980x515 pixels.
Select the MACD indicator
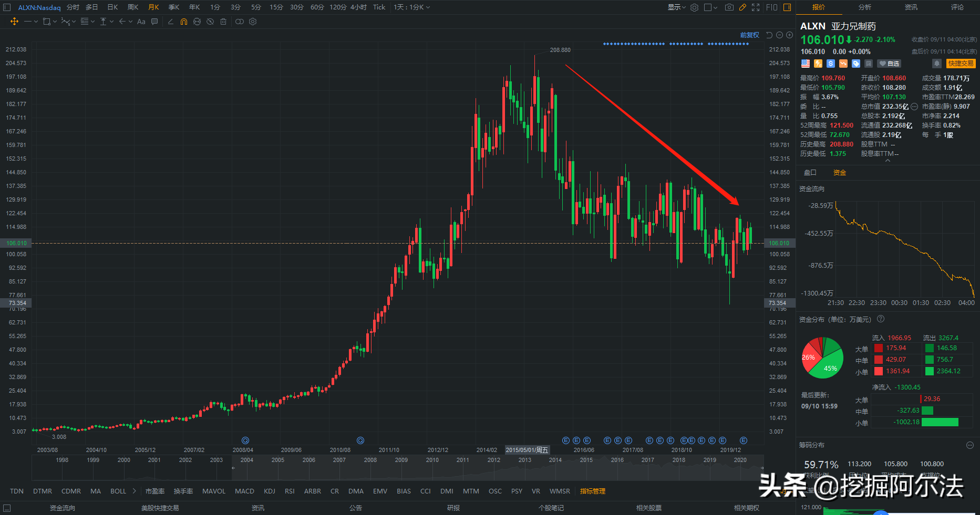(244, 491)
